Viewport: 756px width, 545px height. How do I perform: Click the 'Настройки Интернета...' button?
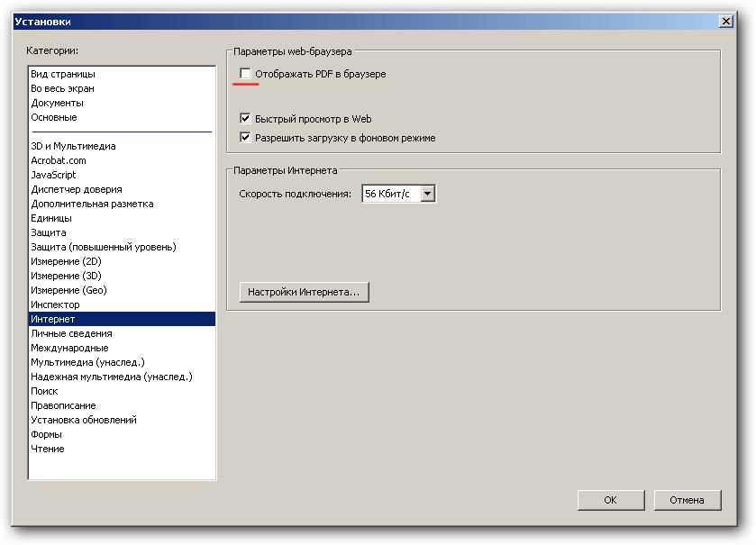(304, 292)
